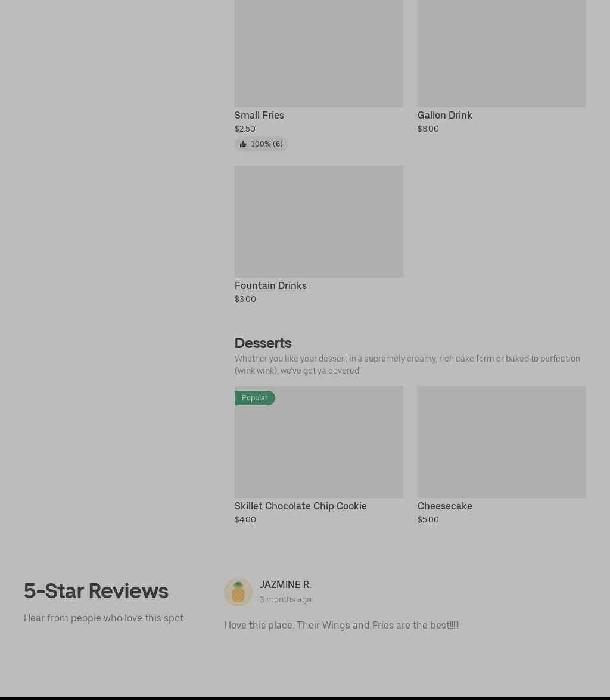Select the Small Fries title
This screenshot has height=700, width=610.
(260, 115)
